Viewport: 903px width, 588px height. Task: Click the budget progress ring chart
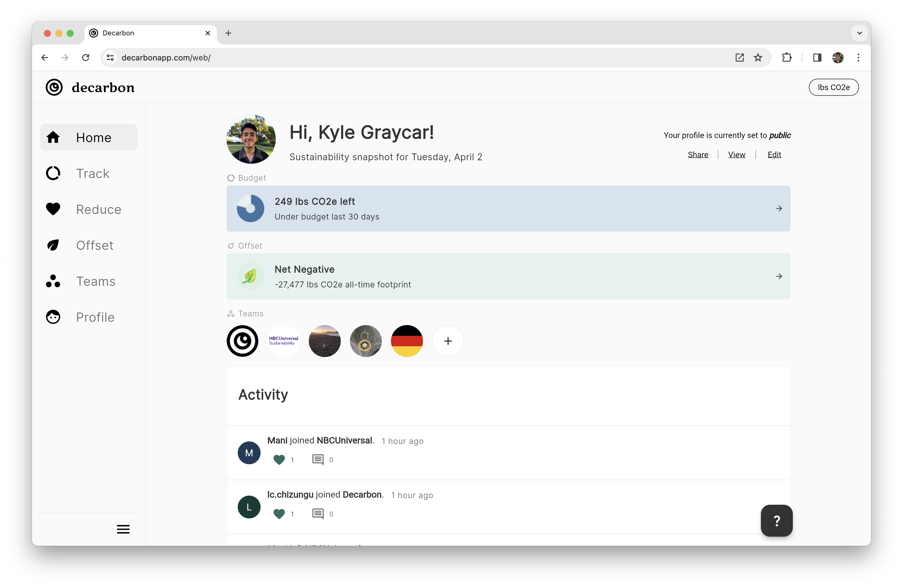[250, 208]
